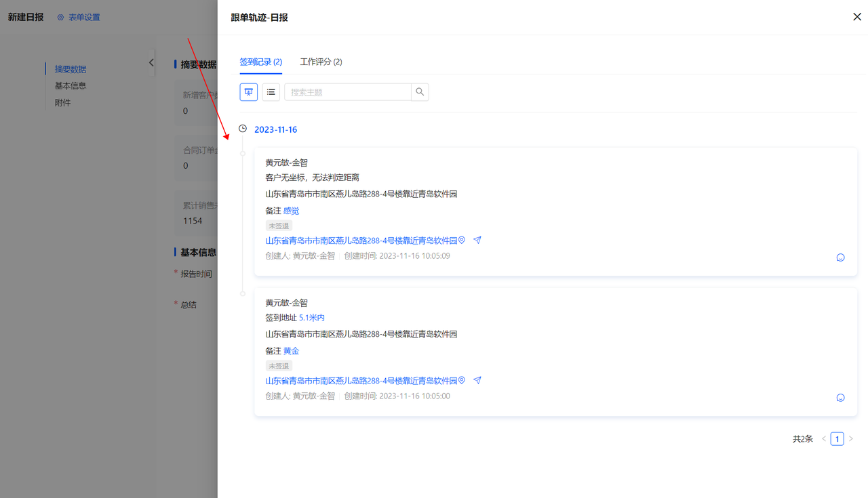Viewport: 868px width, 498px height.
Task: Select the 签到记录 (2) tab
Action: pos(260,62)
